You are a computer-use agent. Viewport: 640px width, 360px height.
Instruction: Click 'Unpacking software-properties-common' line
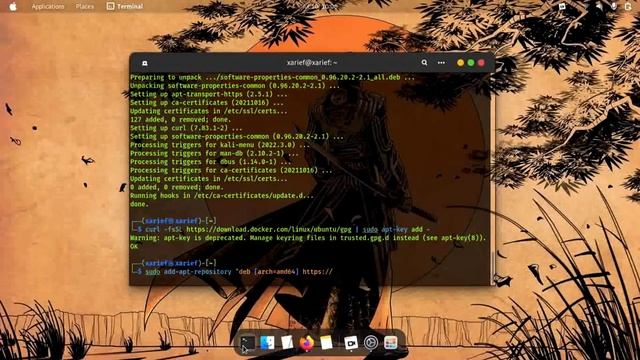pos(235,86)
